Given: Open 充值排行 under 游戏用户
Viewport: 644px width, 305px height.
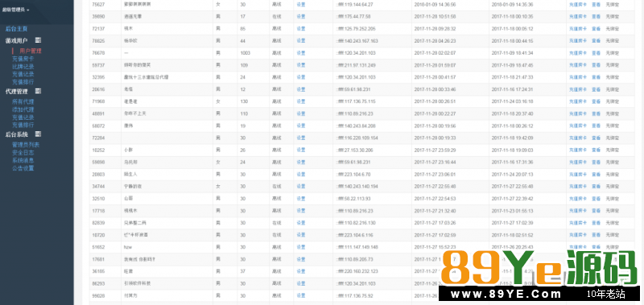Looking at the screenshot, I should (23, 82).
